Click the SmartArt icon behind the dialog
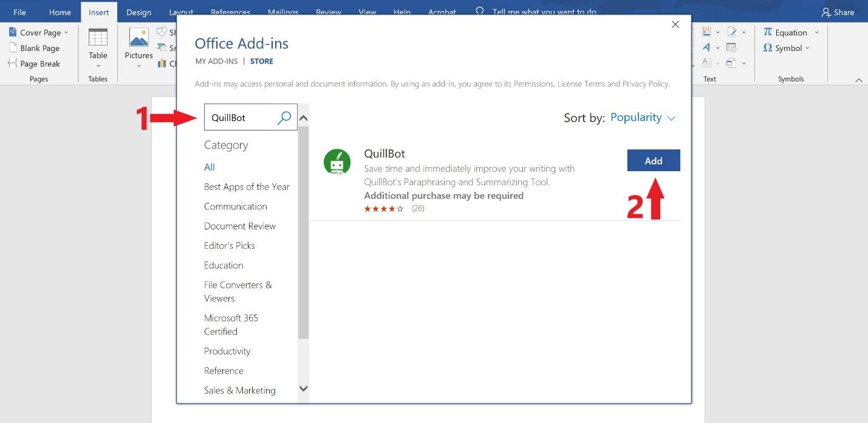 click(x=162, y=48)
